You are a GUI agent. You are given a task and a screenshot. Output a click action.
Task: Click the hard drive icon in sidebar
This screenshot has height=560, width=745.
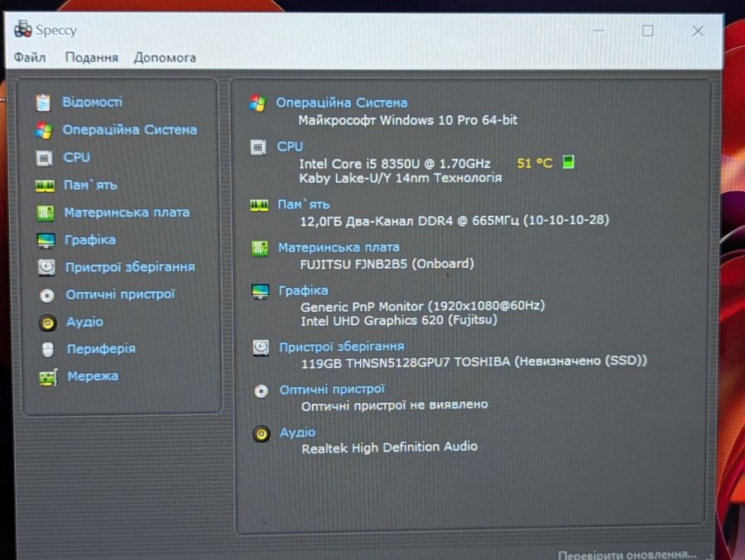click(46, 267)
